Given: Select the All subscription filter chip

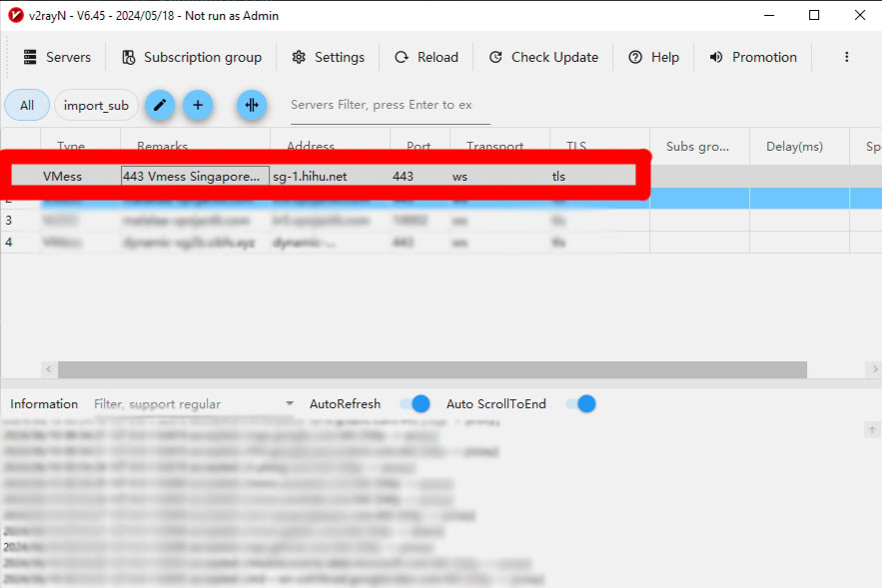Looking at the screenshot, I should pyautogui.click(x=27, y=105).
